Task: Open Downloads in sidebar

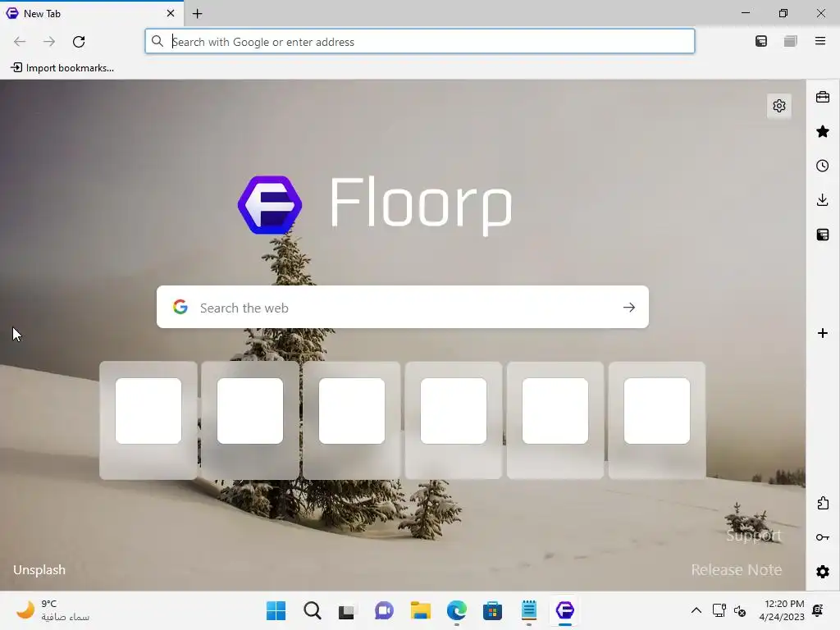Action: (823, 200)
